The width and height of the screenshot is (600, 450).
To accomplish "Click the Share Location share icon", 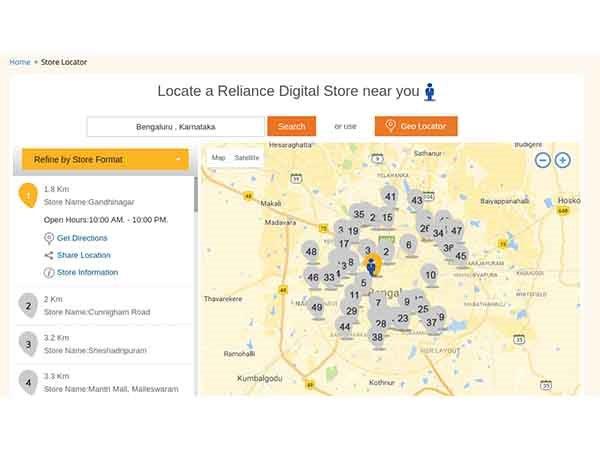I will tap(49, 255).
